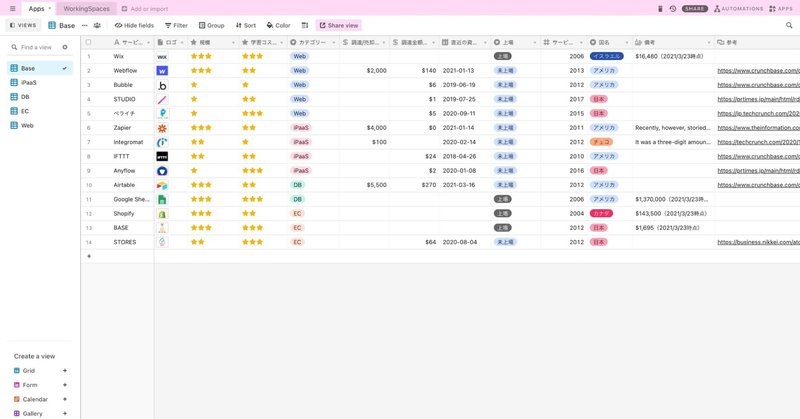The height and width of the screenshot is (419, 800).
Task: Select the DB view
Action: pos(40,97)
